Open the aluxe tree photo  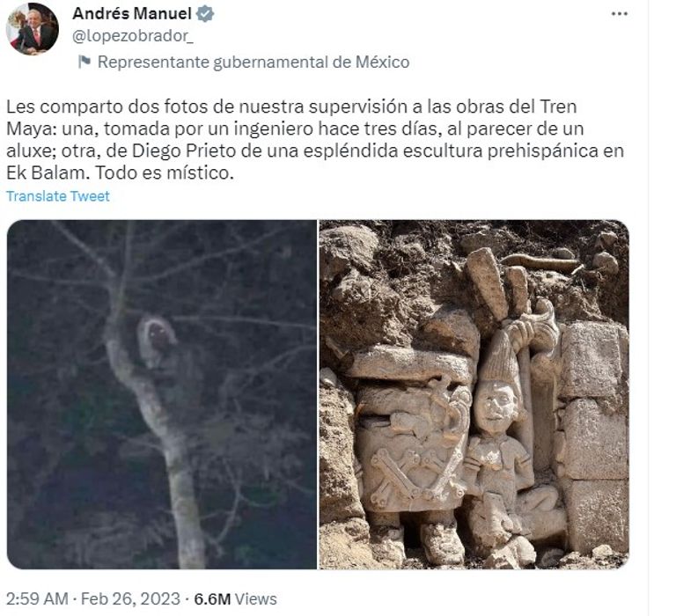(x=162, y=394)
